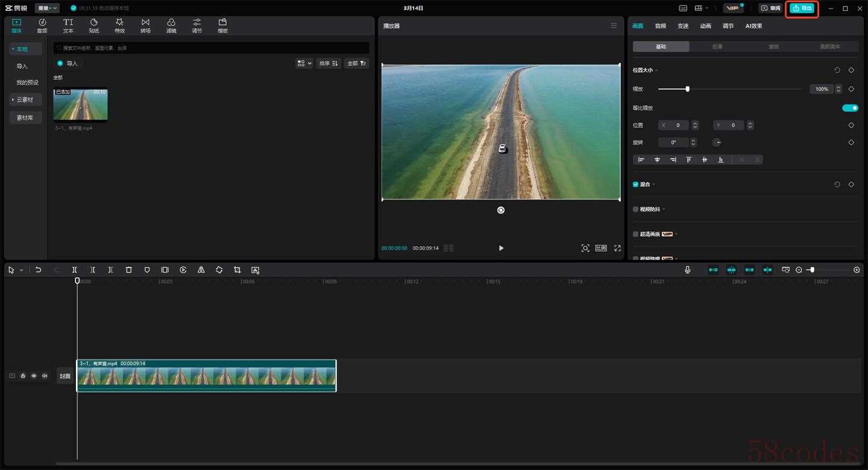Click the undo arrow in timeline toolbar
This screenshot has width=868, height=470.
[38, 270]
